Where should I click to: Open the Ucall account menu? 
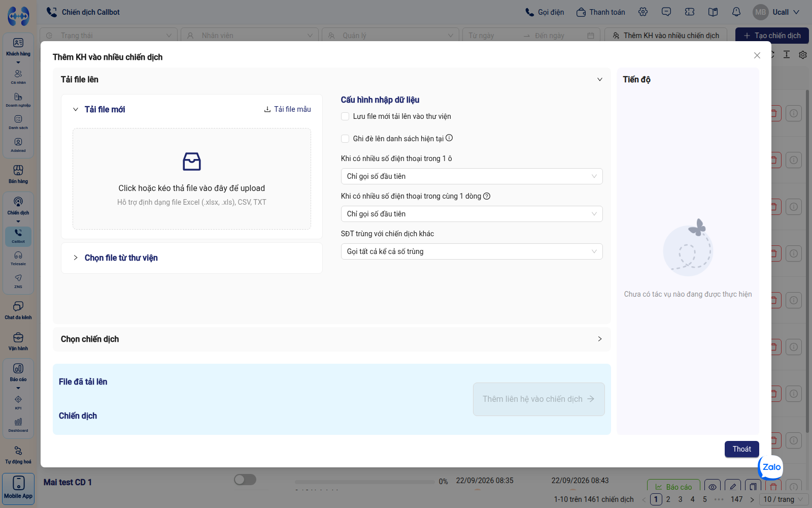(x=776, y=12)
